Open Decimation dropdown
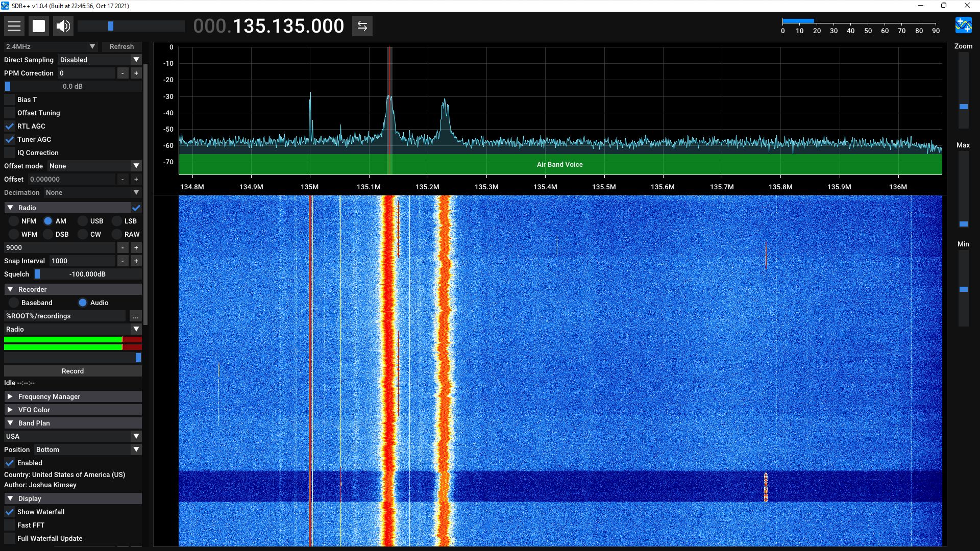This screenshot has height=551, width=980. [x=92, y=192]
